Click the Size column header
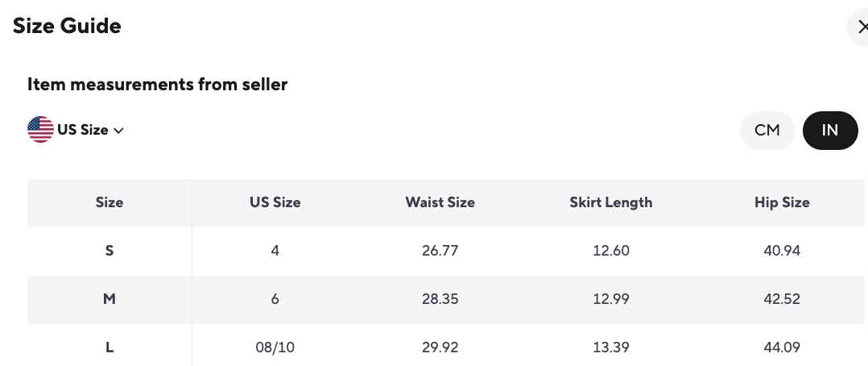The height and width of the screenshot is (366, 868). point(110,202)
